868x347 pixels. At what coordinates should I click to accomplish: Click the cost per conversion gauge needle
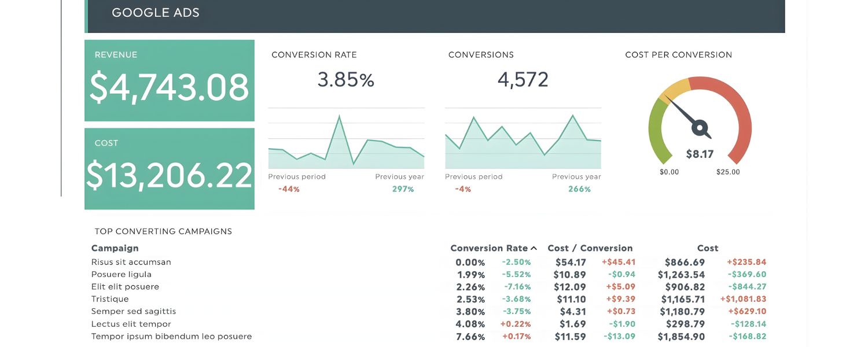[x=687, y=115]
